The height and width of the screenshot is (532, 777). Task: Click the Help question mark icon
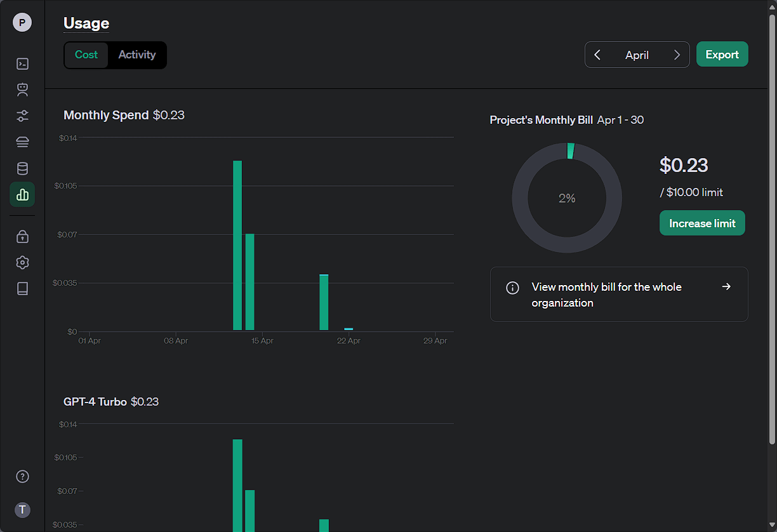point(22,477)
